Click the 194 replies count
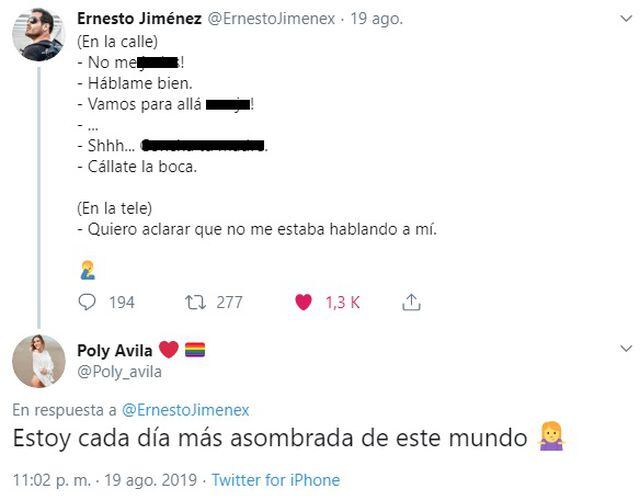 click(x=121, y=302)
